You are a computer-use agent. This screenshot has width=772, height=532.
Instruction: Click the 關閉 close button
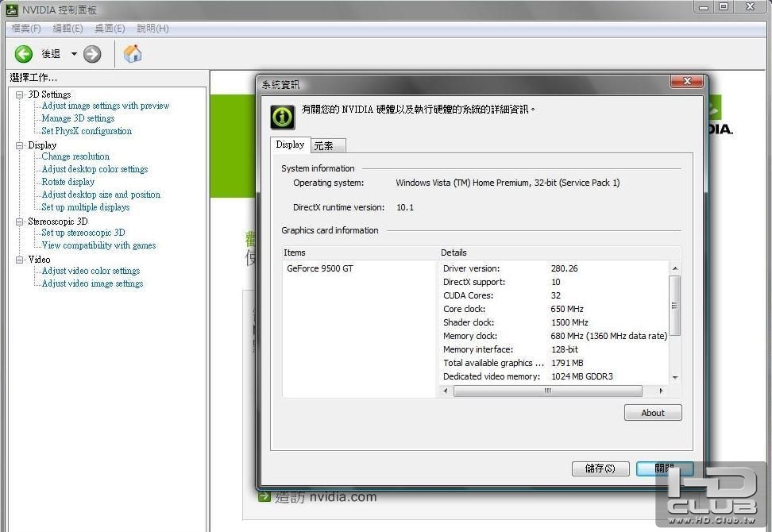[x=665, y=468]
